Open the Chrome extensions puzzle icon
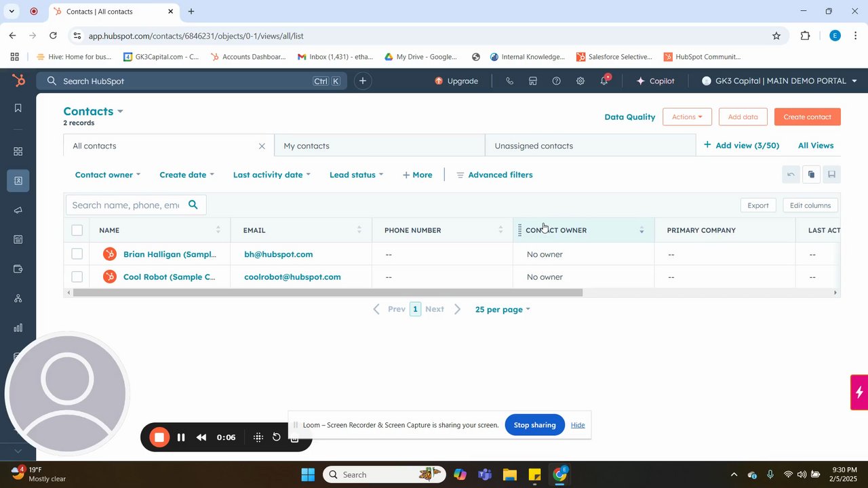Viewport: 868px width, 488px height. 806,36
